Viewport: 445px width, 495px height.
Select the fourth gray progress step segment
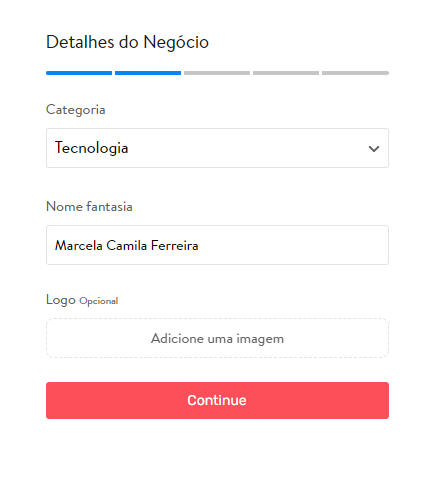(286, 73)
